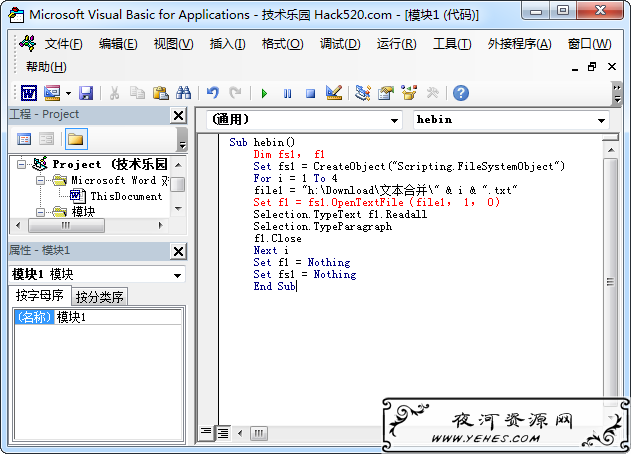Collapse the Microsoft Word objects node
Screen dimensions: 631x454
click(40, 180)
